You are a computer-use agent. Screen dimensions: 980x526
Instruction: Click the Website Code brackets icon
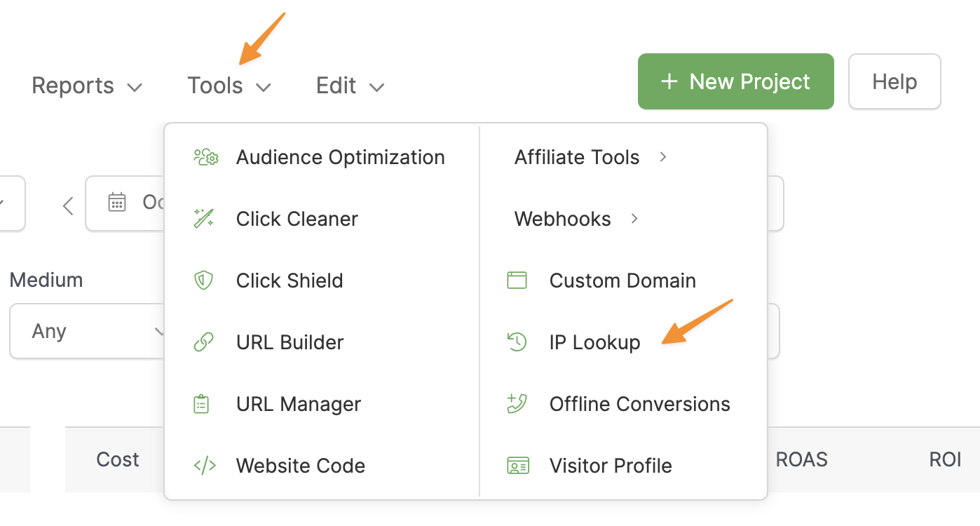[204, 466]
